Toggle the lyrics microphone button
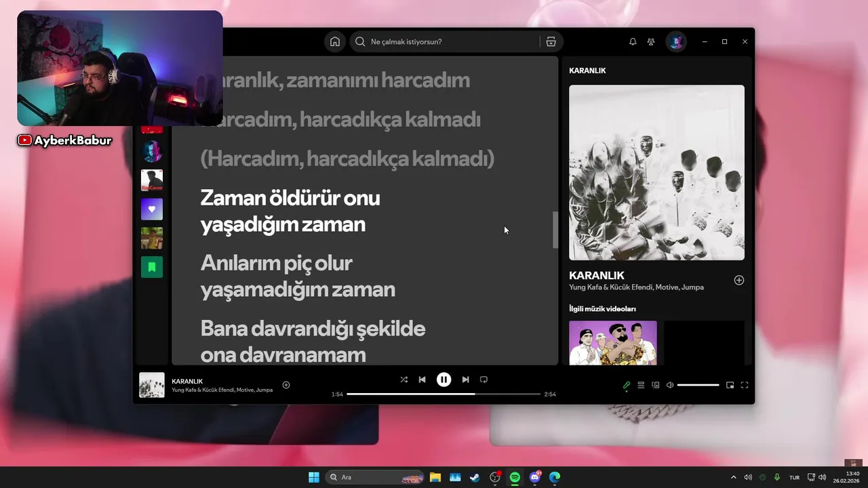868x488 pixels. pos(627,385)
